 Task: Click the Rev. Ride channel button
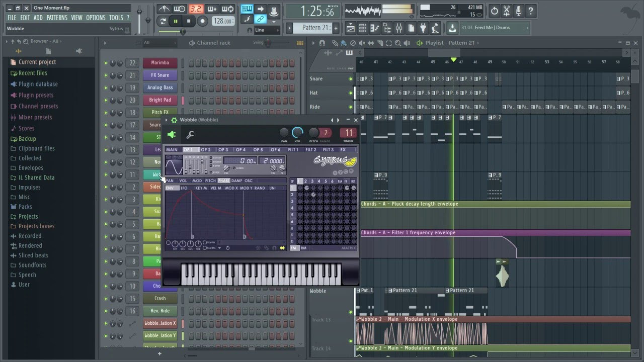[x=160, y=311]
